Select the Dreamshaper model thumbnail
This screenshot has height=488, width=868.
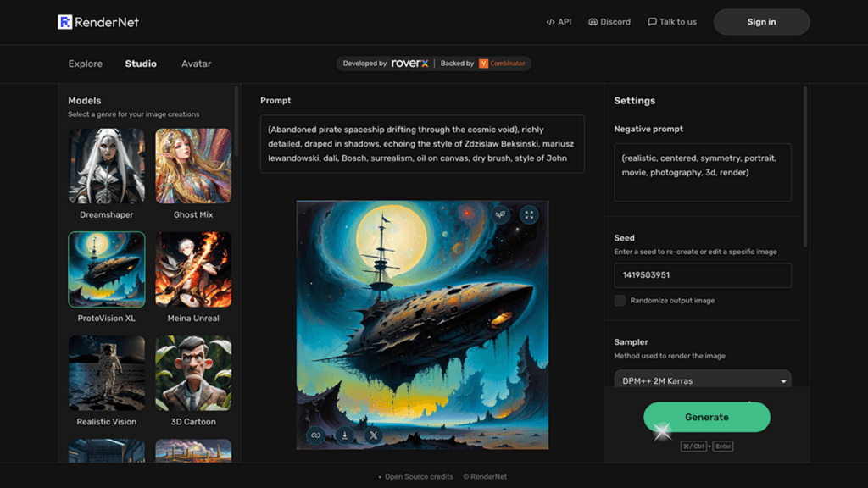pyautogui.click(x=107, y=166)
